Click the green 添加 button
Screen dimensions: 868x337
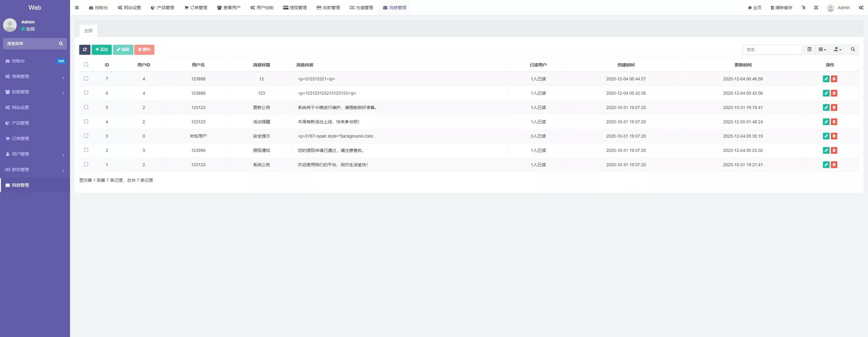point(101,49)
